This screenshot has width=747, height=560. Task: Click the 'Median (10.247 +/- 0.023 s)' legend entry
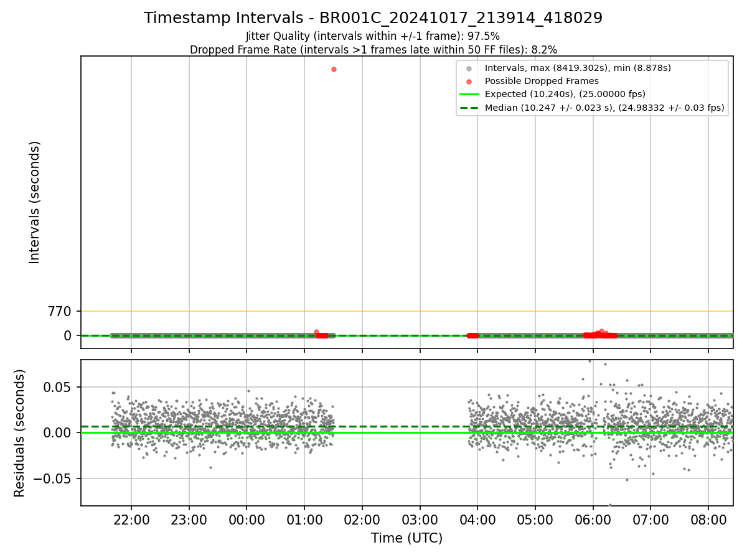coord(604,108)
